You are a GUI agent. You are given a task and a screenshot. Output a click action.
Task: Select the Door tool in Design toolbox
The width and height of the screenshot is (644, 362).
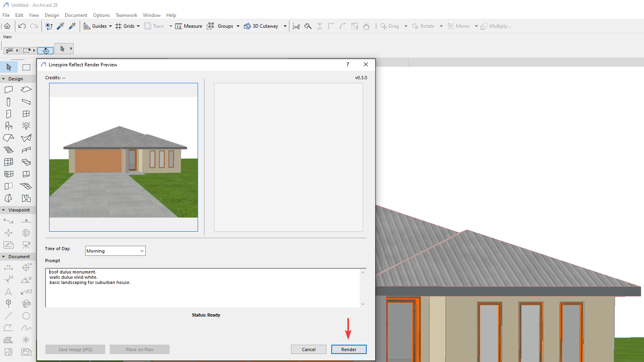8,114
